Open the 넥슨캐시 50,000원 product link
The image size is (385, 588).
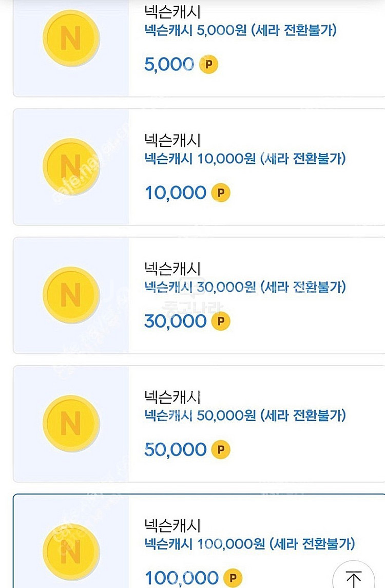coord(245,415)
